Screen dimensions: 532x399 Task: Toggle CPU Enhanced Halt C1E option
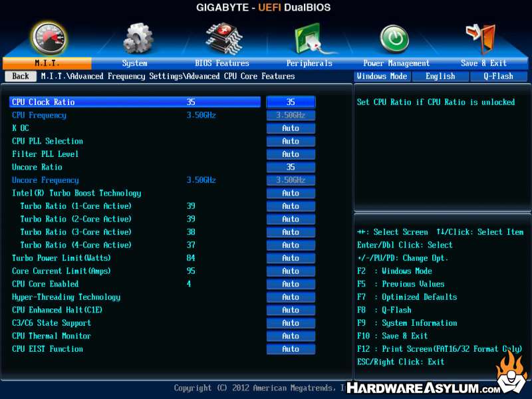(x=291, y=310)
